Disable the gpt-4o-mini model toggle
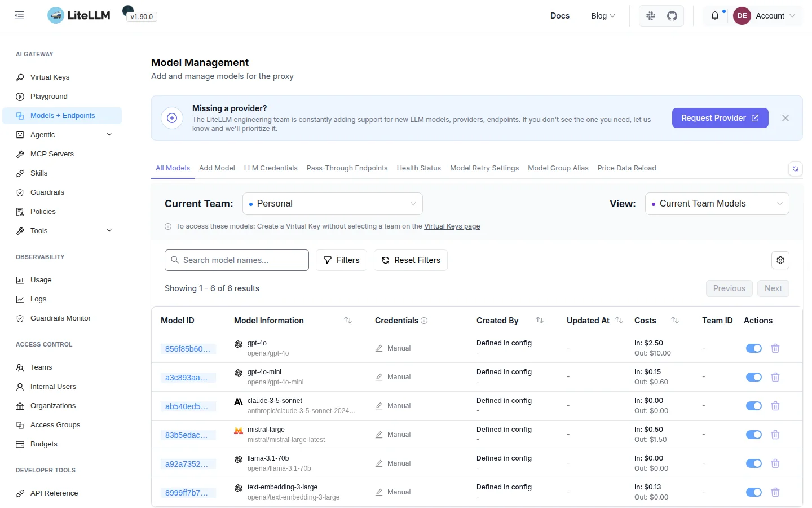812x508 pixels. pyautogui.click(x=754, y=377)
